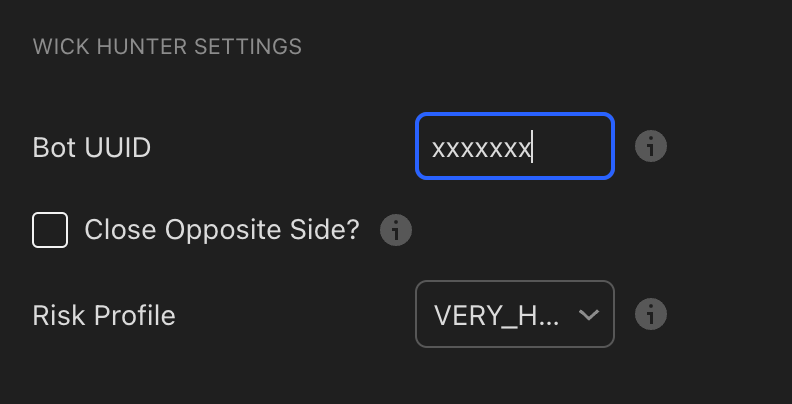Screen dimensions: 792x404
Task: Click the Bot UUID label
Action: (92, 148)
